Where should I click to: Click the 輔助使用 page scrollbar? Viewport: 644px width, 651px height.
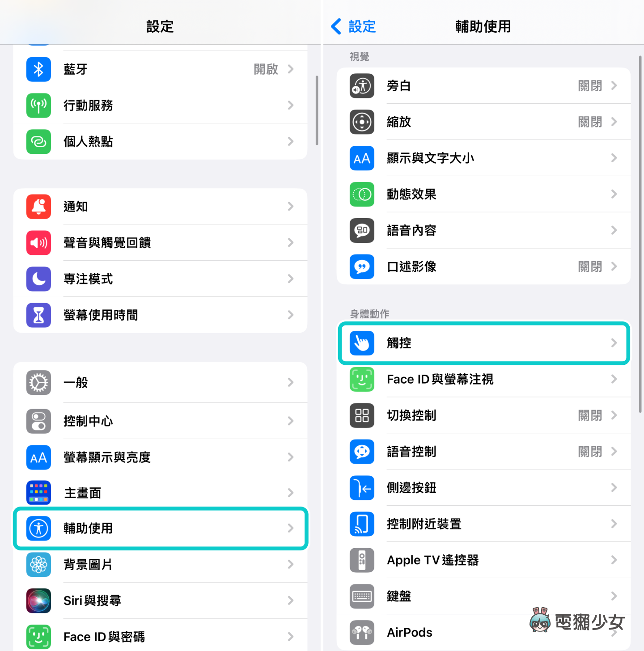click(640, 234)
